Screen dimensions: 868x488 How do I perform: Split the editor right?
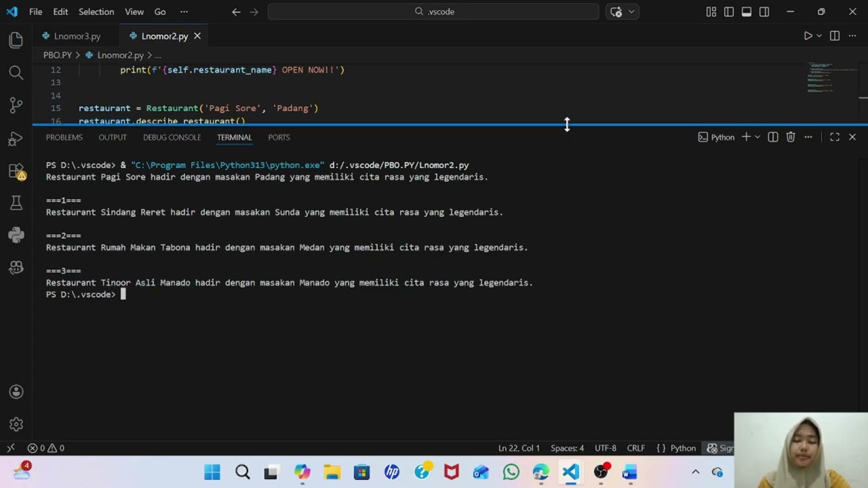coord(835,36)
